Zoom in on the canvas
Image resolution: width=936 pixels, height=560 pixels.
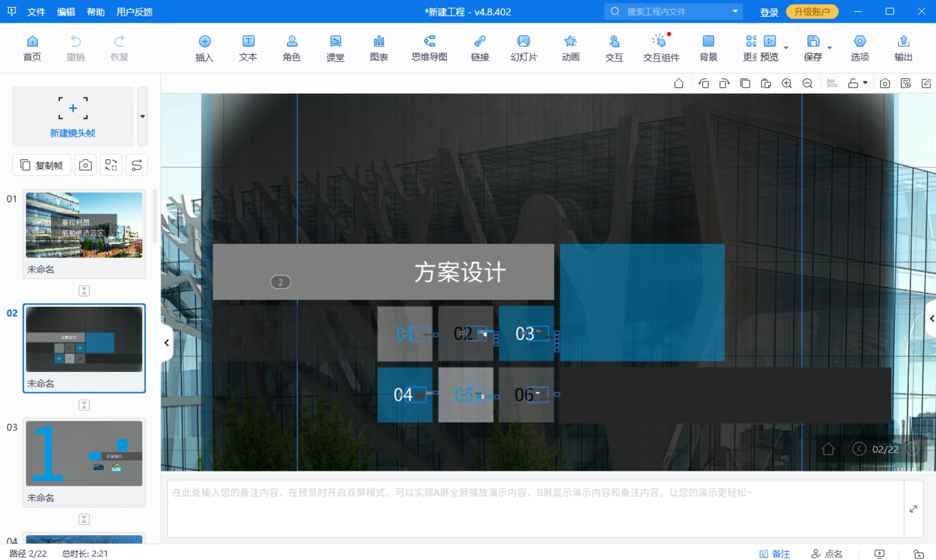(x=786, y=84)
